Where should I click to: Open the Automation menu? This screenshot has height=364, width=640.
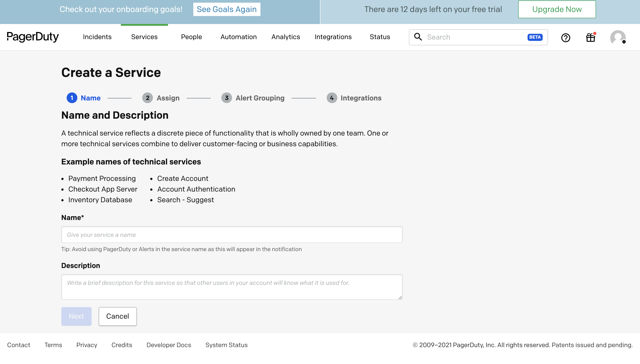(238, 37)
